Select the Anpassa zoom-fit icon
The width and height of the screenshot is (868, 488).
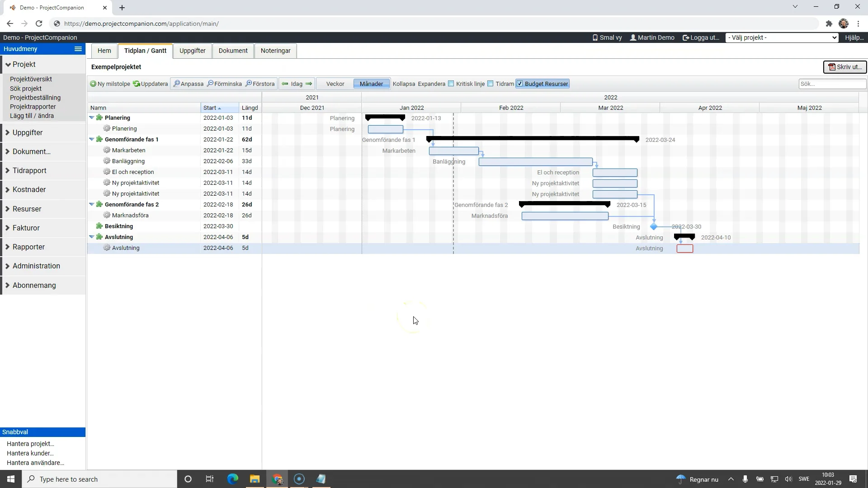pos(178,84)
